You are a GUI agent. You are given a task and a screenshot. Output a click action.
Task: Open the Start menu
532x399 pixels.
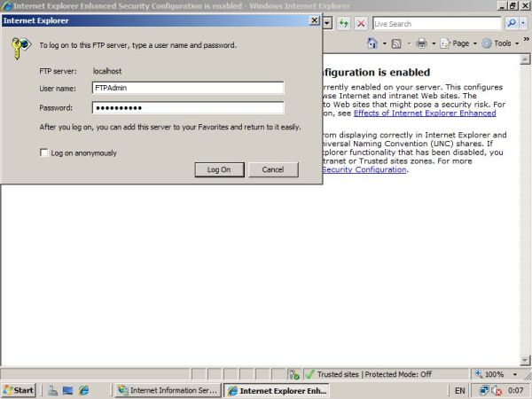coord(19,390)
